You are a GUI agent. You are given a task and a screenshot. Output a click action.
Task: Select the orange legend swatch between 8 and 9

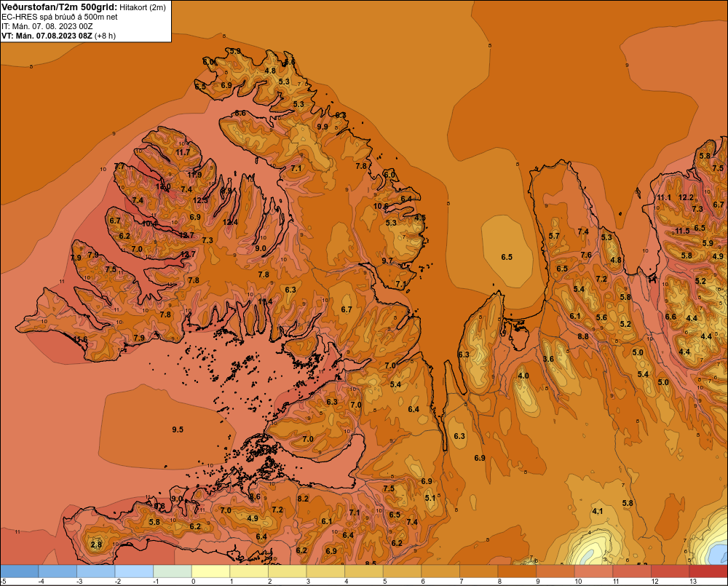517,571
